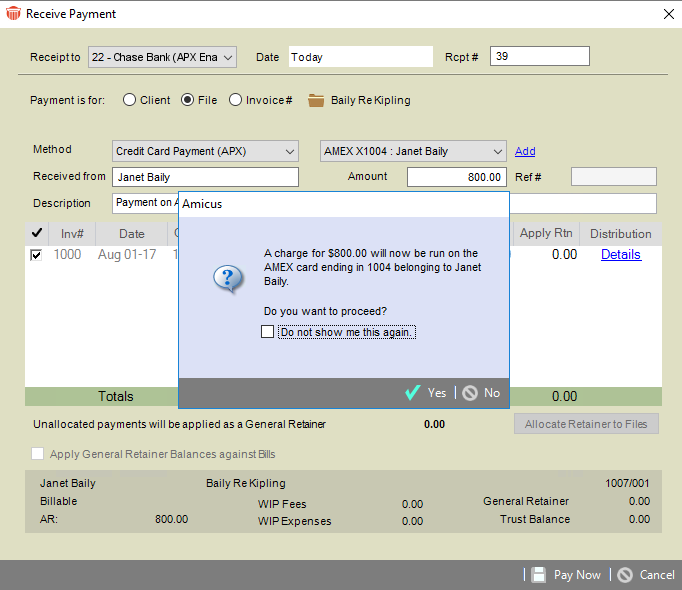This screenshot has width=682, height=590.
Task: Click the Amount field showing 800.00
Action: [457, 177]
